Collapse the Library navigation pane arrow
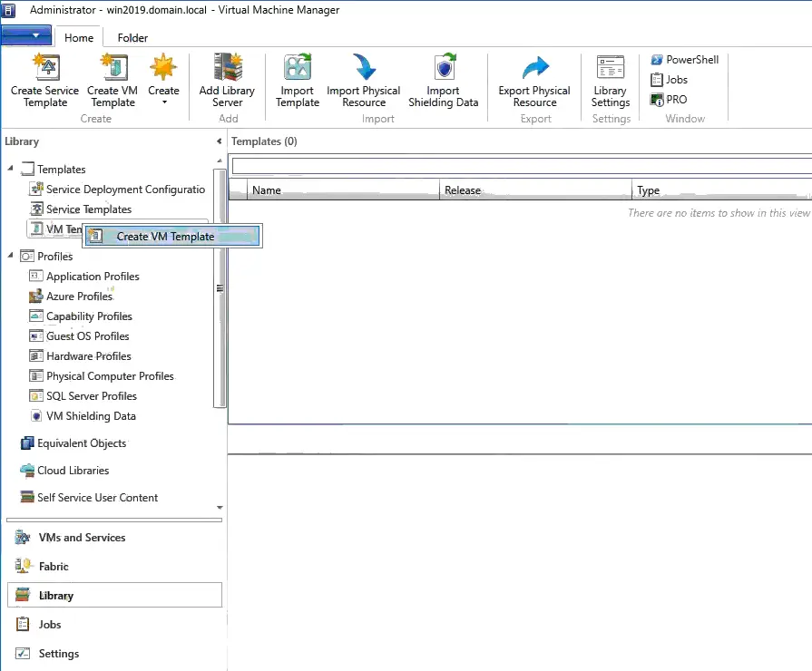The height and width of the screenshot is (671, 812). pyautogui.click(x=219, y=141)
